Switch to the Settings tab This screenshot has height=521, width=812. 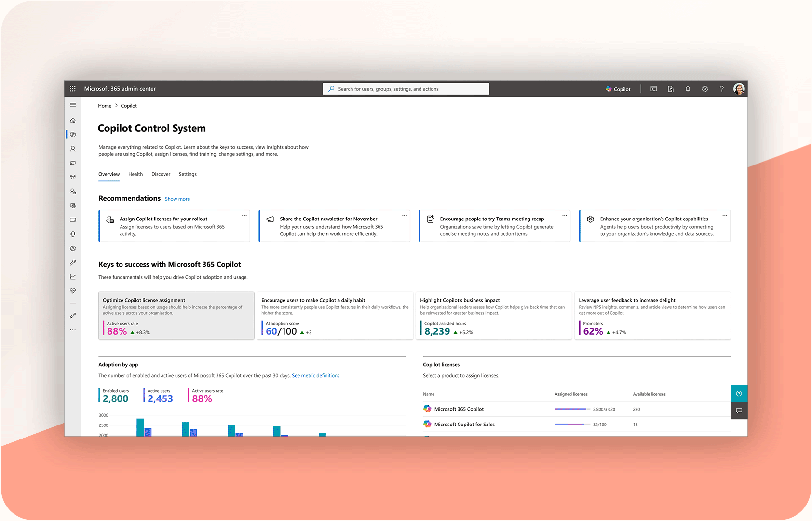[x=188, y=174]
